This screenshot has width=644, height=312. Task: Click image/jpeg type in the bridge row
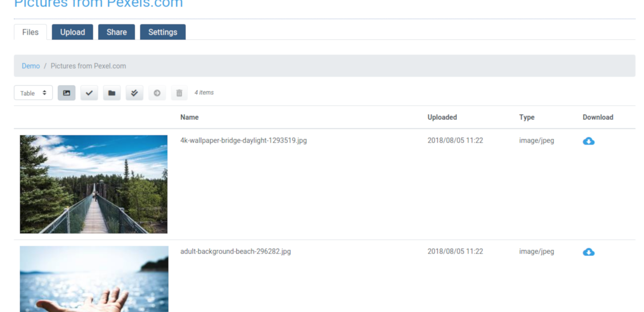click(536, 140)
